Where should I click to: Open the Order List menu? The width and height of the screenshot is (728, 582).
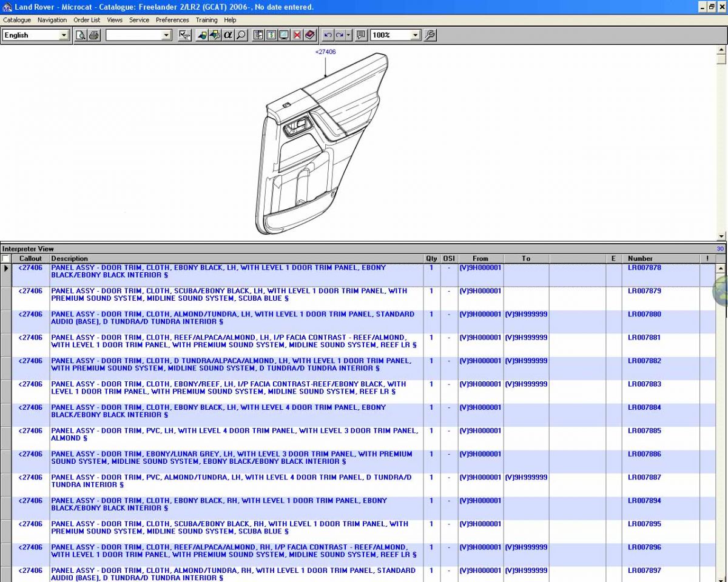coord(87,20)
